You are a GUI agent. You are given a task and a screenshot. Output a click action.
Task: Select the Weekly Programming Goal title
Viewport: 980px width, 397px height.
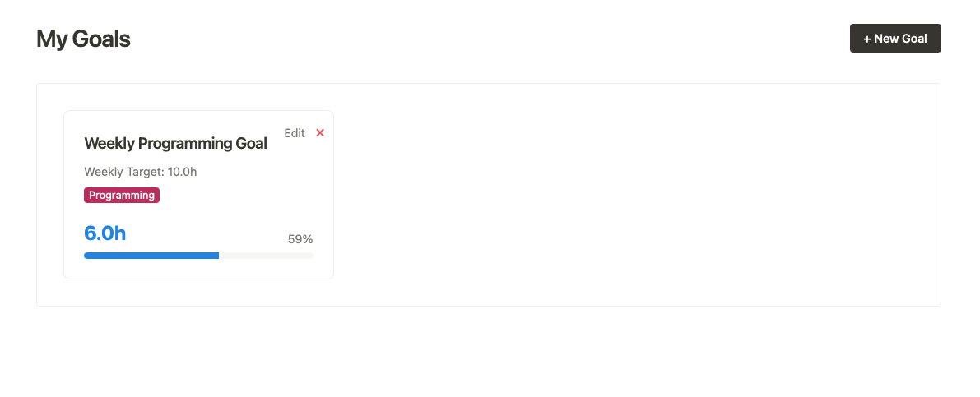pos(175,144)
